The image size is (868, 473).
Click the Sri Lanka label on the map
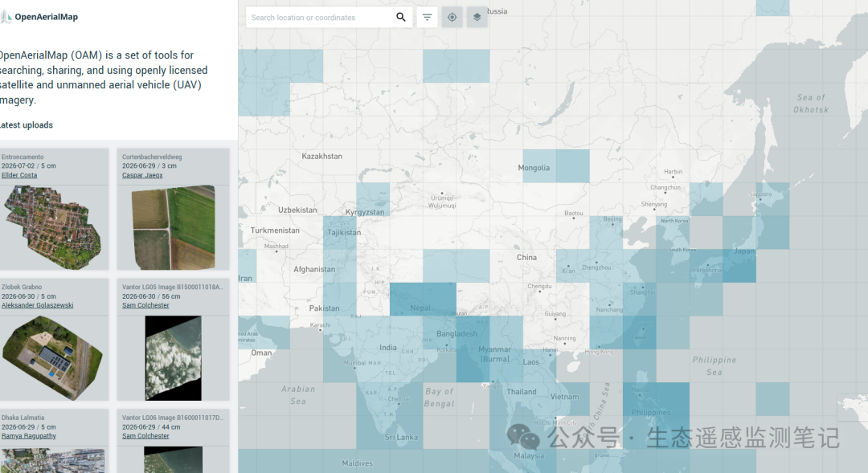click(401, 437)
